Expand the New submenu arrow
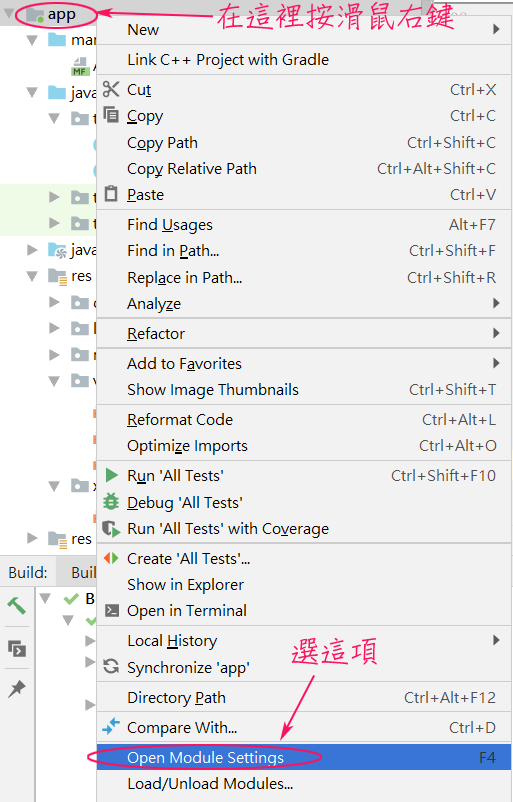Viewport: 513px width, 802px height. pos(496,29)
